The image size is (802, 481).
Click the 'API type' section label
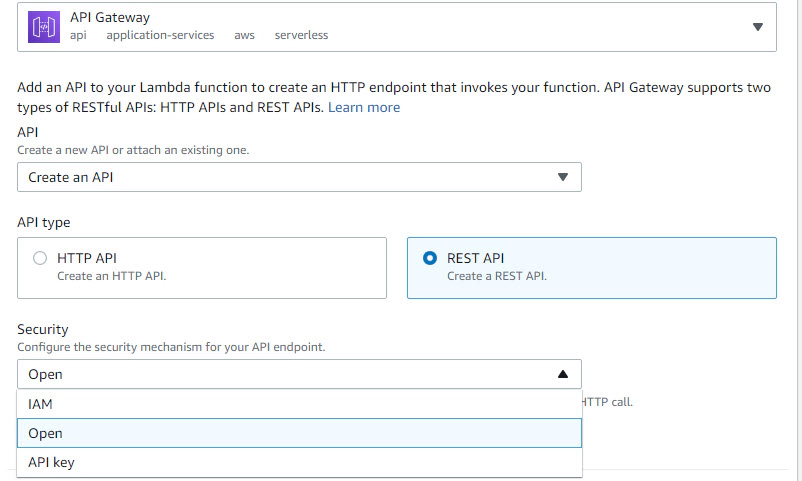coord(43,223)
